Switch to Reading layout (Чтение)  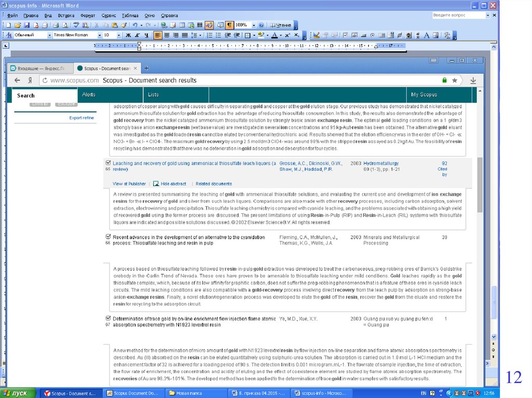coord(281,25)
